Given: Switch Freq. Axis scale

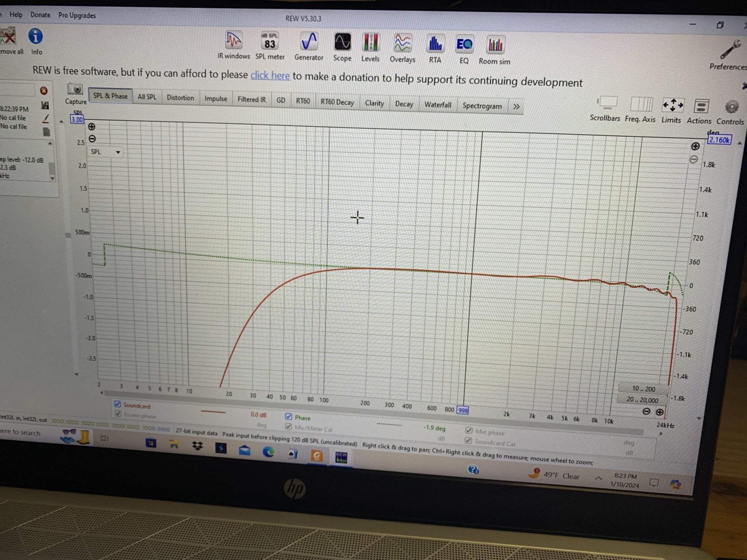Looking at the screenshot, I should click(640, 109).
